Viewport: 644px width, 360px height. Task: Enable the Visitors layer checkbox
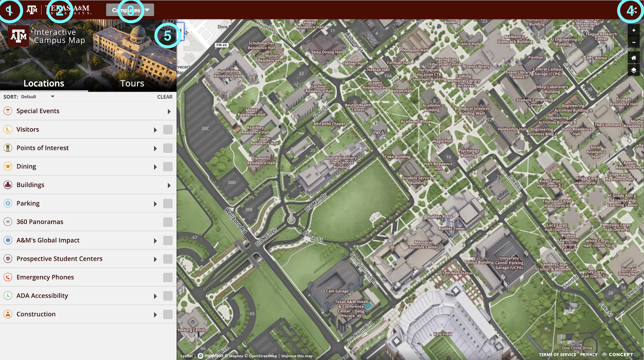(168, 130)
